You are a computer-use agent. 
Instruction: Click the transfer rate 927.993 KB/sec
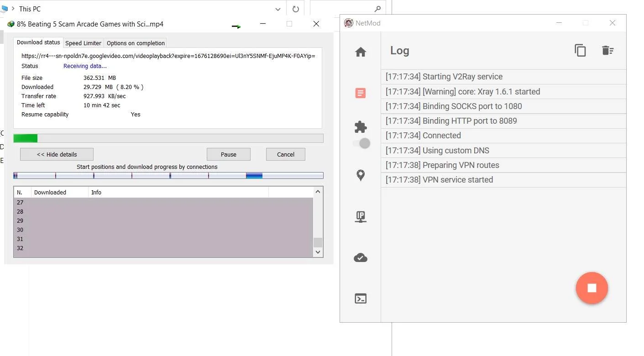tap(105, 96)
